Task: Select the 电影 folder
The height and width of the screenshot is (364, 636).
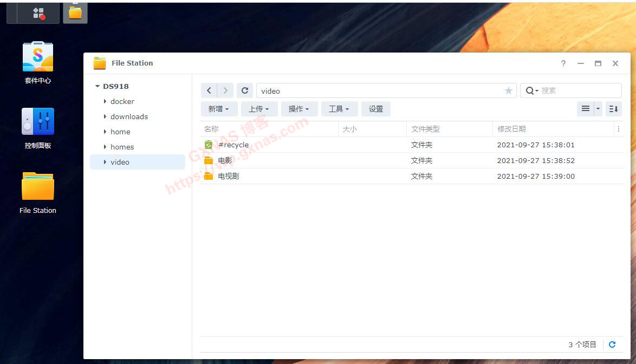Action: (x=225, y=160)
